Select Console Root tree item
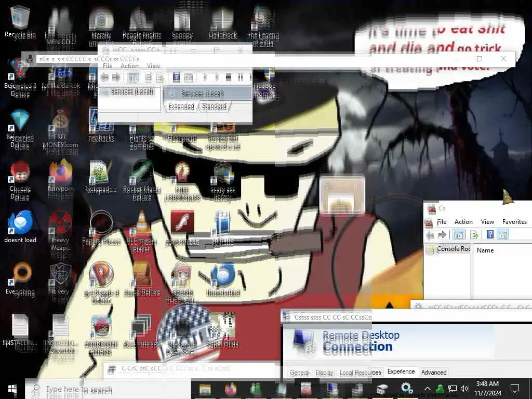Image resolution: width=532 pixels, height=399 pixels. pyautogui.click(x=453, y=249)
